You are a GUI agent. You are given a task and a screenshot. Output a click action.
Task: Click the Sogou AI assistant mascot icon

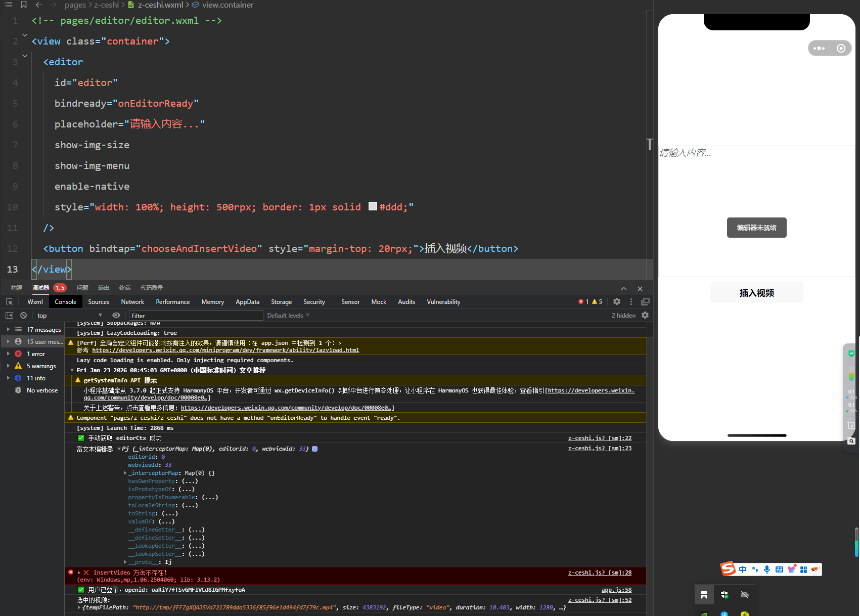pos(814,569)
